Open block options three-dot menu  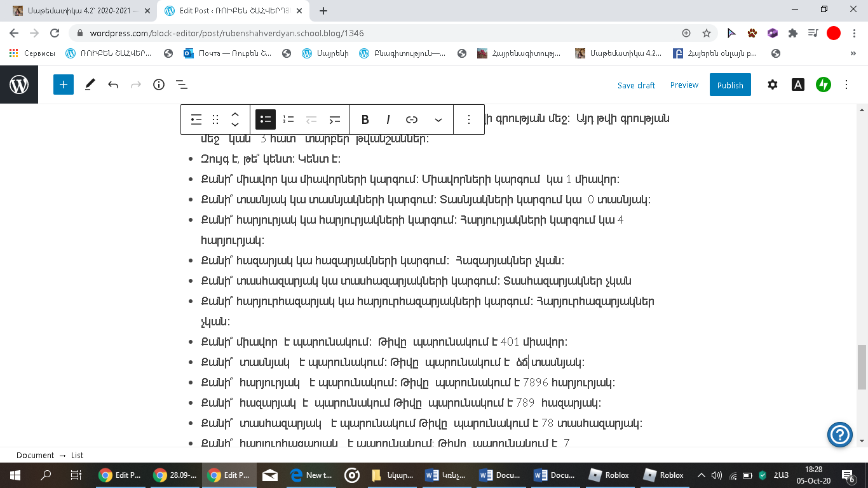pyautogui.click(x=469, y=119)
